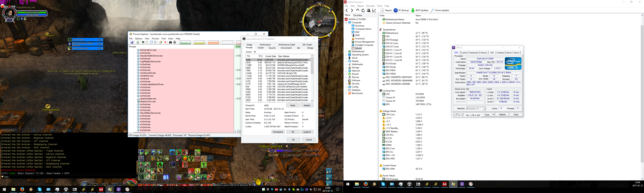Click Suspend button for selected thread
Image resolution: width=644 pixels, height=193 pixels.
pos(307,132)
